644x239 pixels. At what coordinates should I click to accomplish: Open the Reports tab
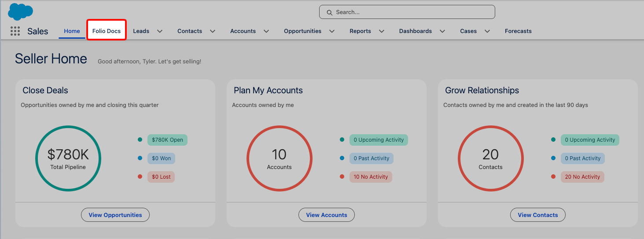point(360,31)
